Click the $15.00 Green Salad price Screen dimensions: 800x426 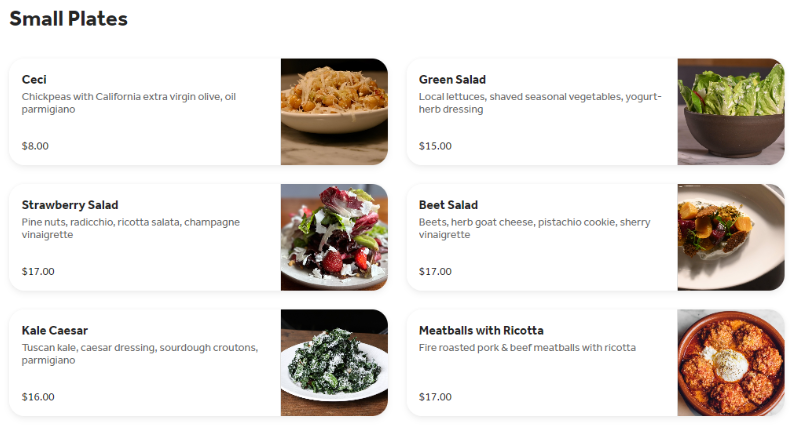pos(435,146)
